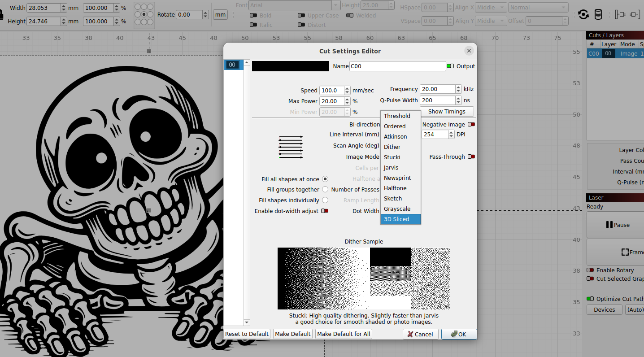Click the DPI field up arrow

pos(450,132)
